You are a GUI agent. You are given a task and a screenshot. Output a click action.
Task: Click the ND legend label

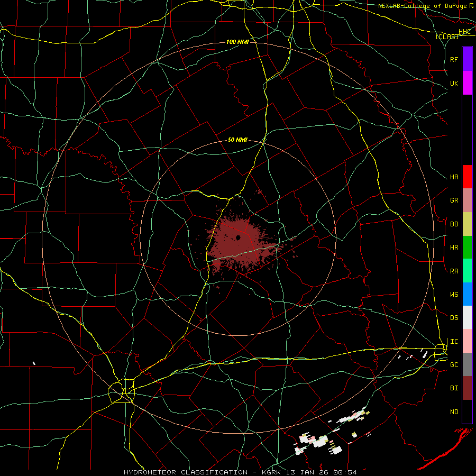click(x=454, y=412)
